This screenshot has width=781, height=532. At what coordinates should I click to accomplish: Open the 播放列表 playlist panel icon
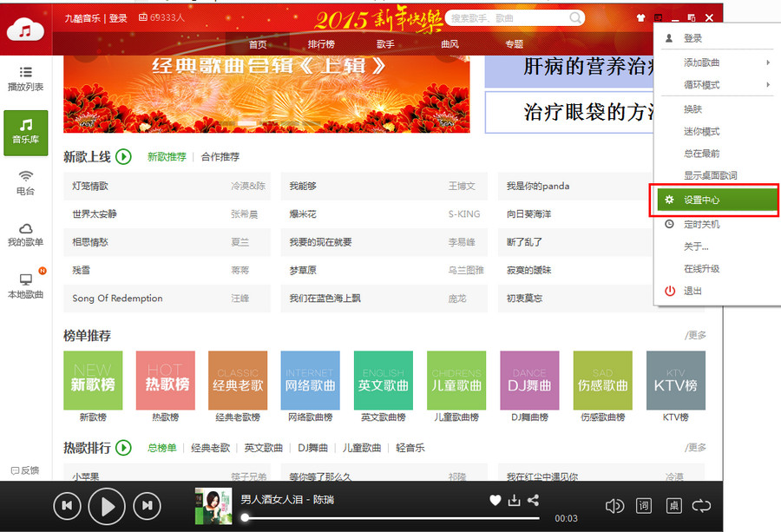coord(24,77)
